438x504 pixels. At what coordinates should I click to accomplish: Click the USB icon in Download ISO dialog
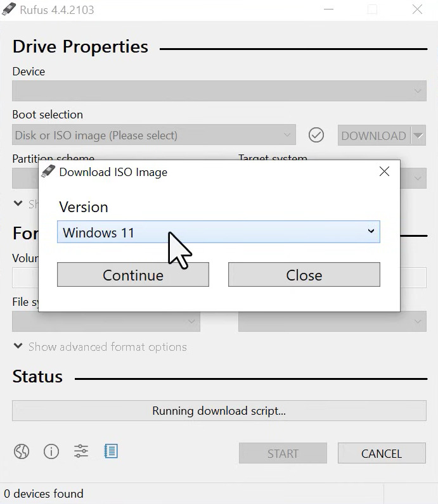(x=48, y=171)
